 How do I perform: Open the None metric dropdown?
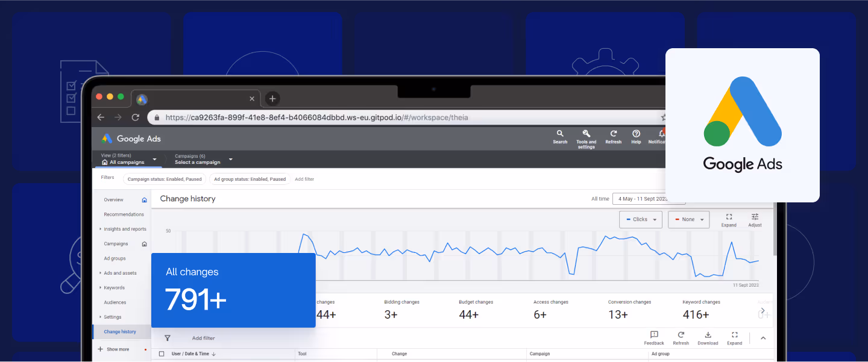689,219
